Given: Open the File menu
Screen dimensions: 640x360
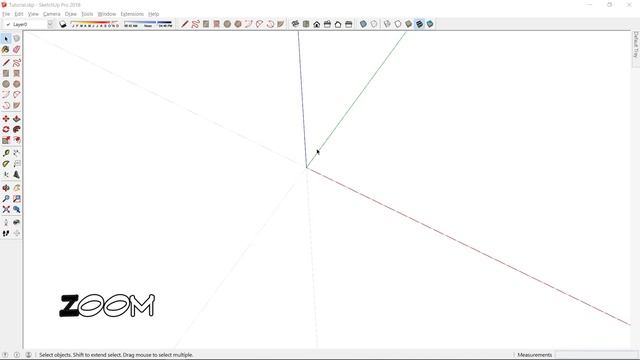Looking at the screenshot, I should (6, 14).
